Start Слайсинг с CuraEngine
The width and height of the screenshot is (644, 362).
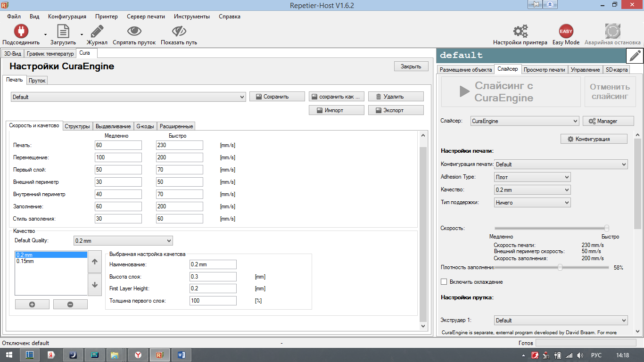click(x=511, y=92)
